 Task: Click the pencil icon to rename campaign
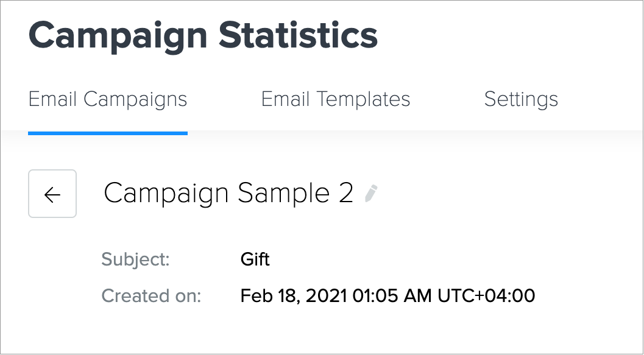(x=370, y=194)
